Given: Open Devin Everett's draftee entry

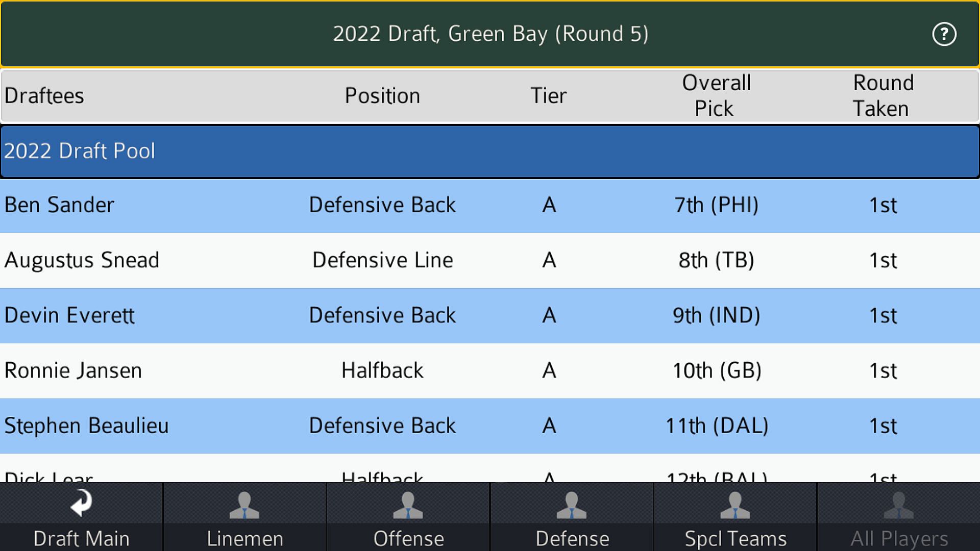Looking at the screenshot, I should tap(69, 315).
